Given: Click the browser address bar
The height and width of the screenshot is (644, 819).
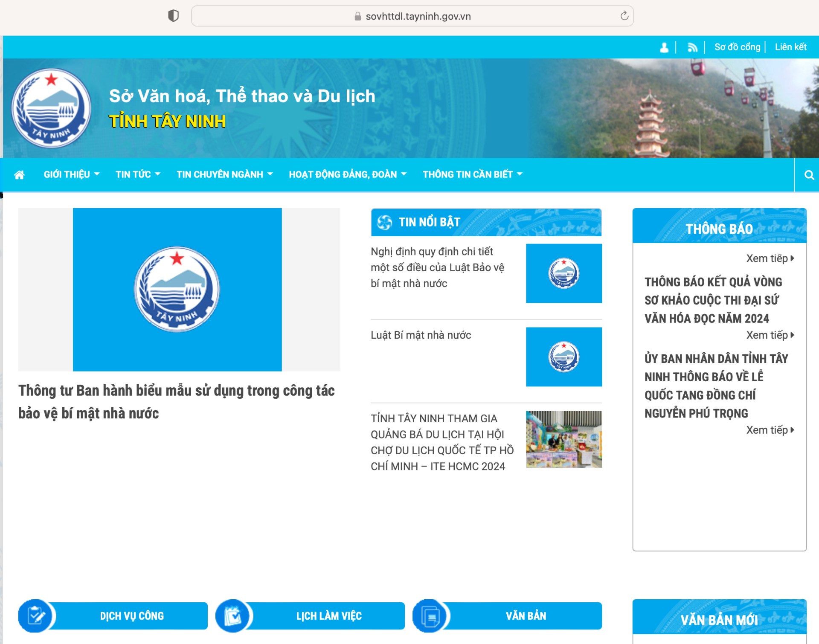Looking at the screenshot, I should (x=418, y=16).
